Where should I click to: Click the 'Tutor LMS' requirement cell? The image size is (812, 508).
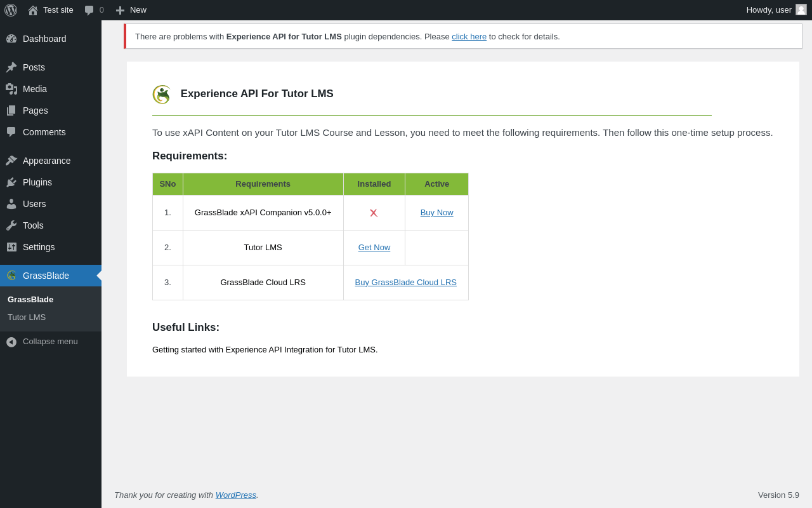pos(263,248)
